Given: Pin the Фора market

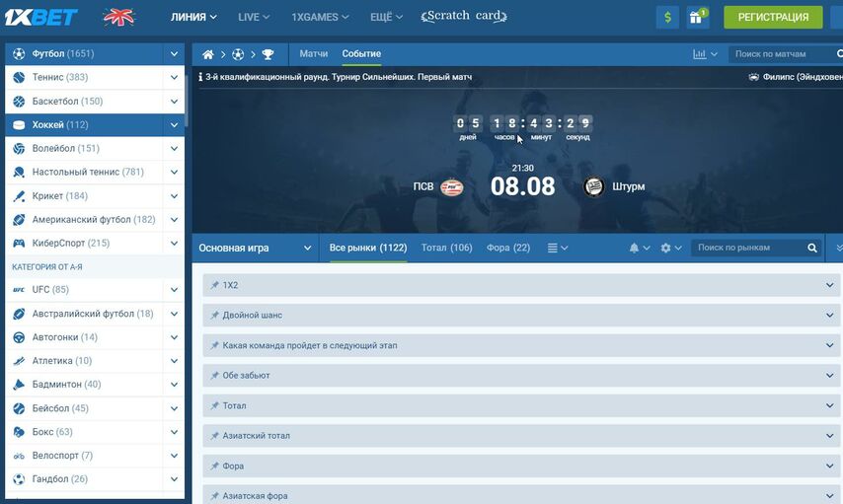Looking at the screenshot, I should [x=214, y=466].
